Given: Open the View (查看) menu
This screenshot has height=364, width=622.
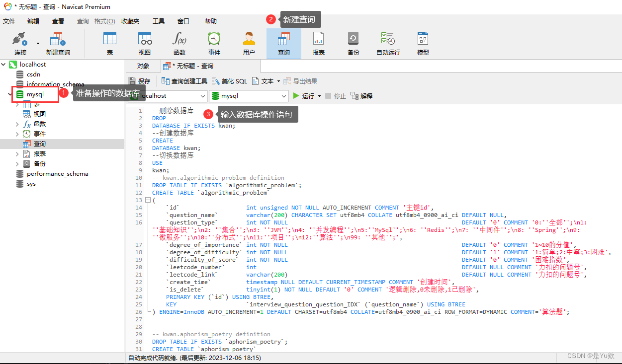Looking at the screenshot, I should (58, 21).
